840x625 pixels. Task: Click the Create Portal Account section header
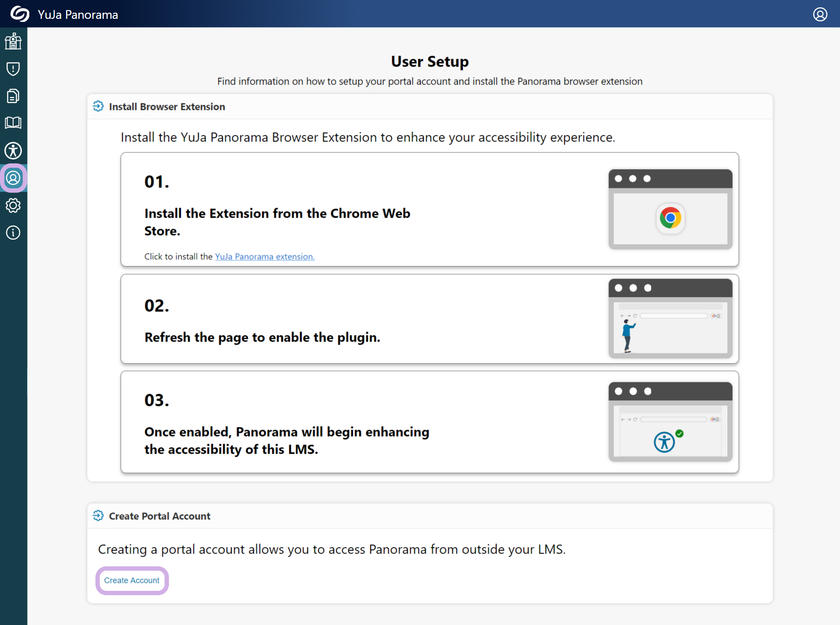pyautogui.click(x=159, y=516)
